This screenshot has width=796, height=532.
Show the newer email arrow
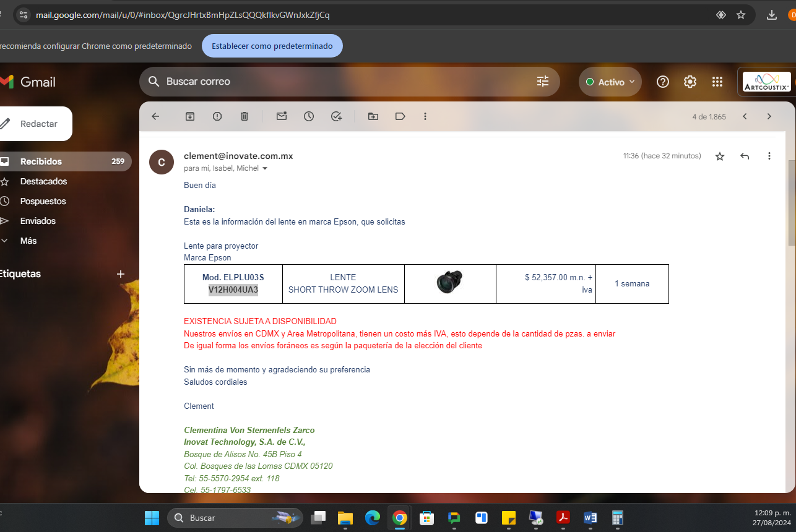[745, 116]
